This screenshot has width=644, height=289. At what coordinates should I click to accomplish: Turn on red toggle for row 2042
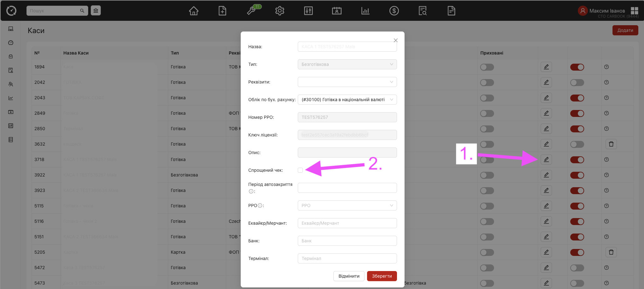577,83
